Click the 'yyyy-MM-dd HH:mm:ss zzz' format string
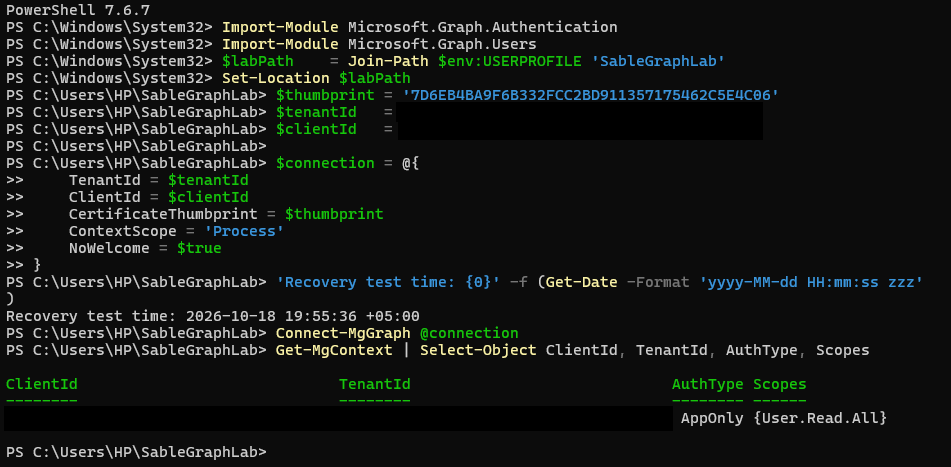This screenshot has width=951, height=467. point(812,282)
